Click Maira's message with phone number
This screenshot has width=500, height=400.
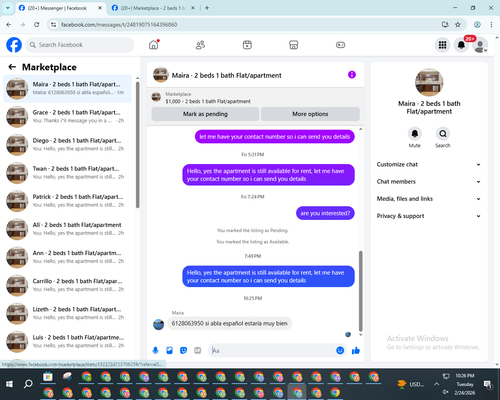(229, 323)
